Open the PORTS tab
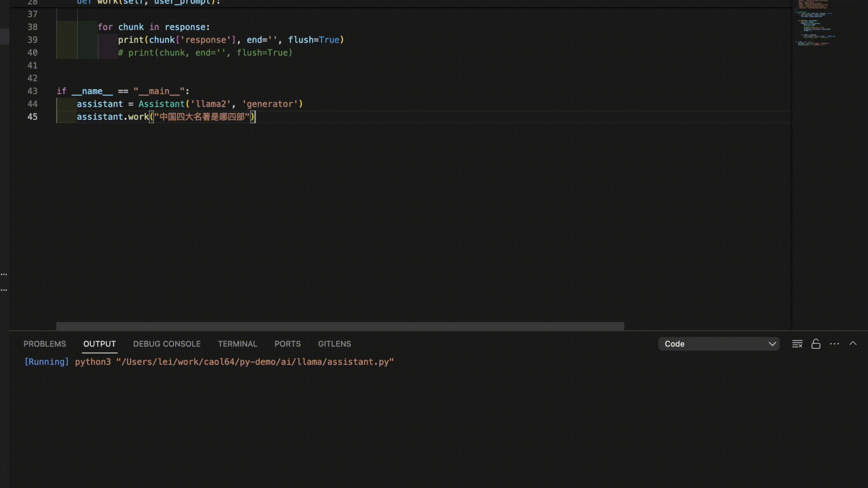Screen dimensions: 868x488 pos(287,344)
